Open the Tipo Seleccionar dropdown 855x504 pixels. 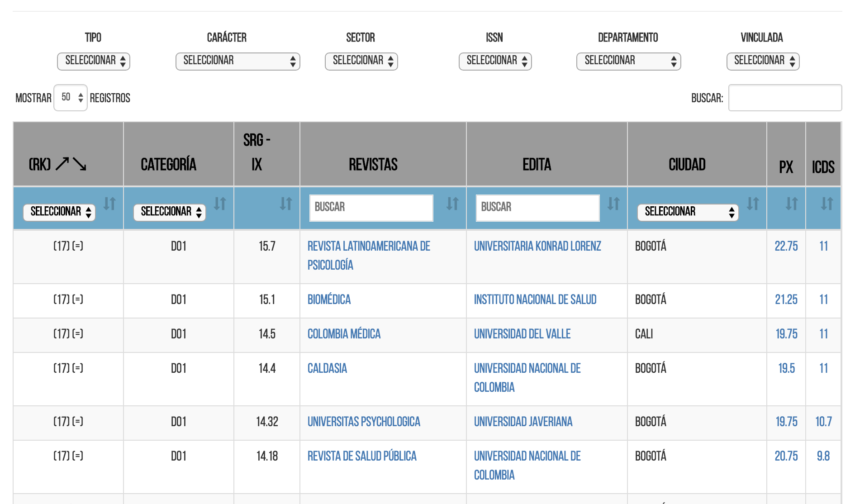tap(94, 61)
